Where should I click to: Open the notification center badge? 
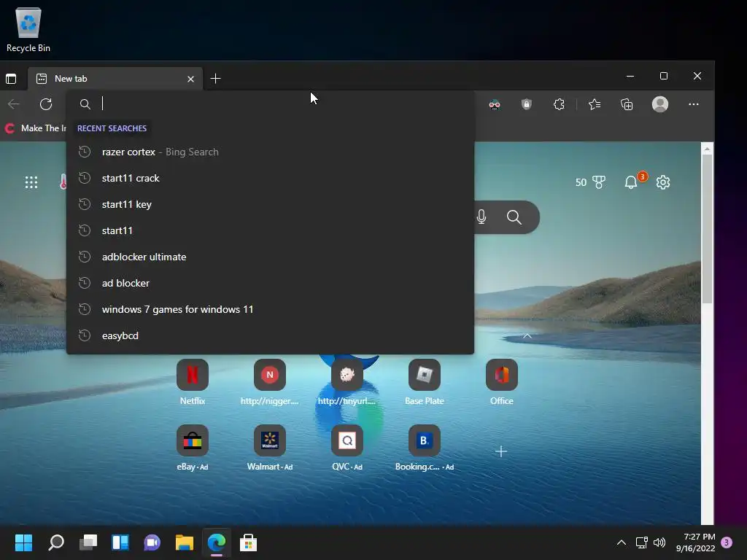[727, 542]
